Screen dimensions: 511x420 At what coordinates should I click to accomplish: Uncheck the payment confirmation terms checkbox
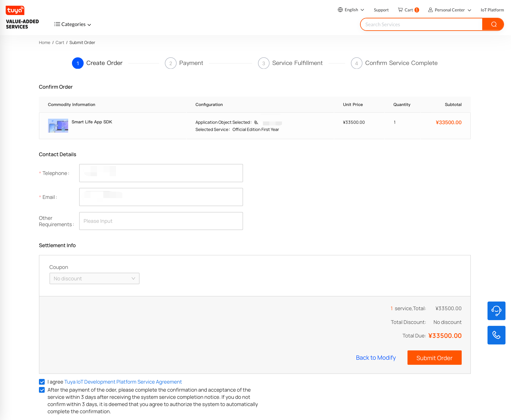pyautogui.click(x=42, y=390)
